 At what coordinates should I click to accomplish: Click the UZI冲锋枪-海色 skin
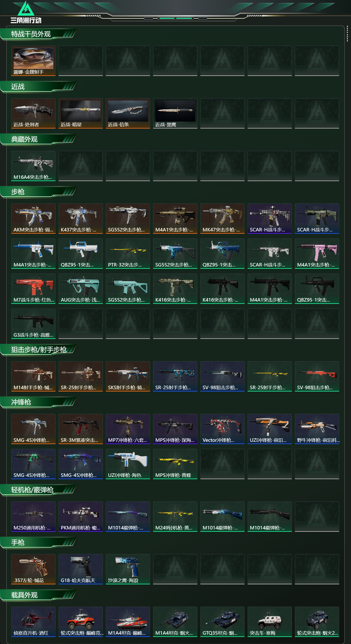[x=128, y=464]
